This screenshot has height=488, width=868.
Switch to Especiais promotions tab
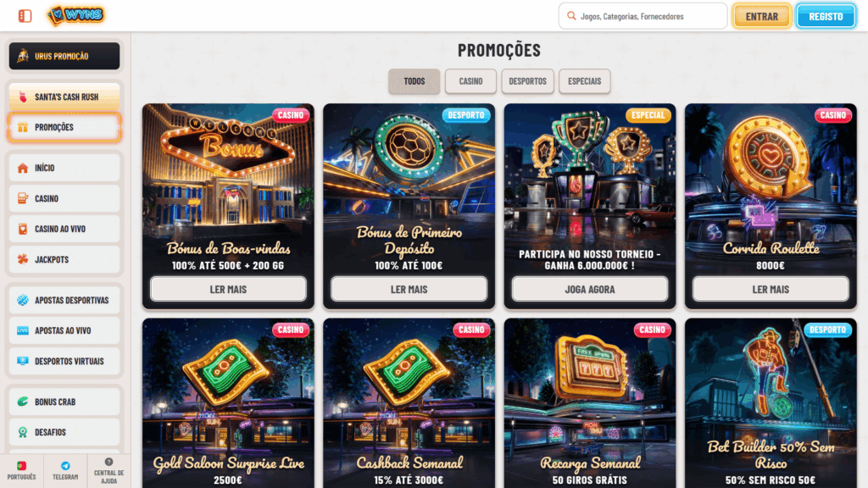tap(585, 81)
